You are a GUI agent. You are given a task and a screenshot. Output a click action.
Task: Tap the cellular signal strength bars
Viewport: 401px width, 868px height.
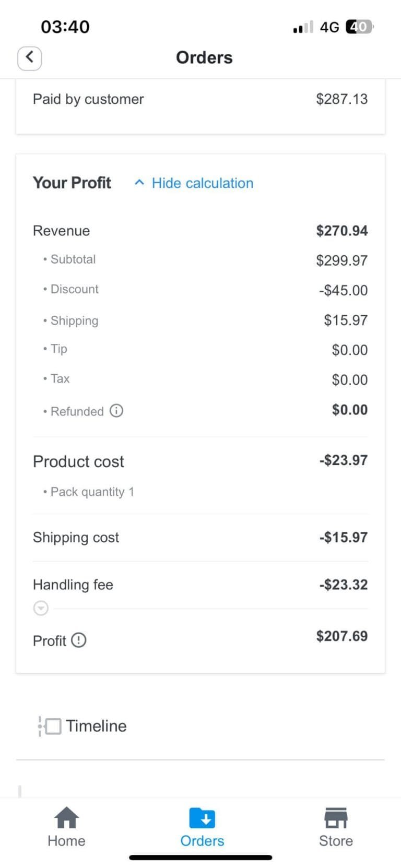(303, 27)
